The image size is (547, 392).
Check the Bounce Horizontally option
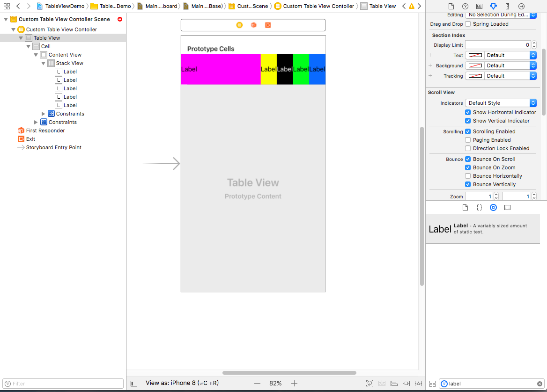coord(468,176)
